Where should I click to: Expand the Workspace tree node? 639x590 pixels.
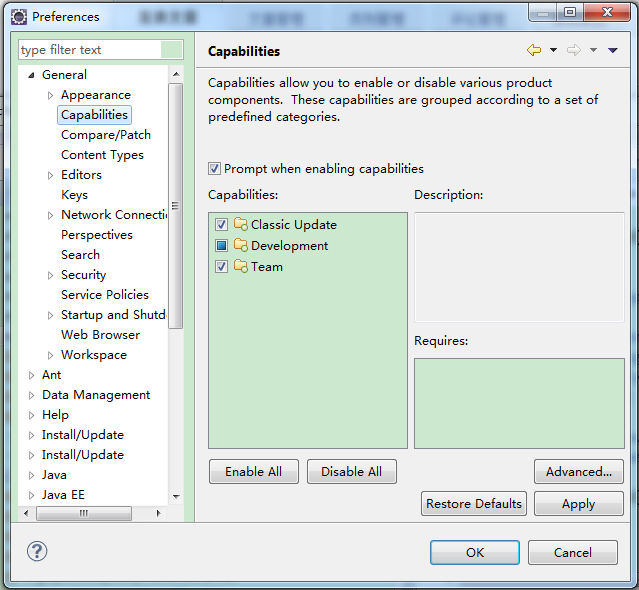pyautogui.click(x=50, y=355)
